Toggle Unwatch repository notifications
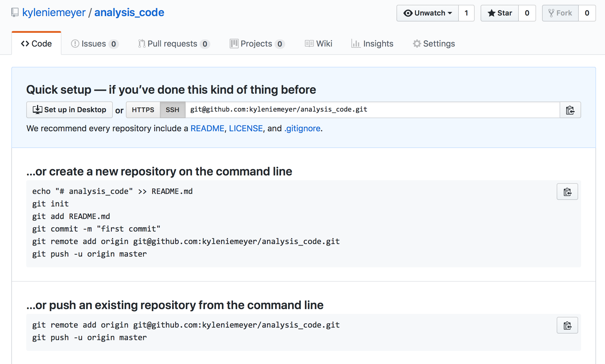 (427, 13)
